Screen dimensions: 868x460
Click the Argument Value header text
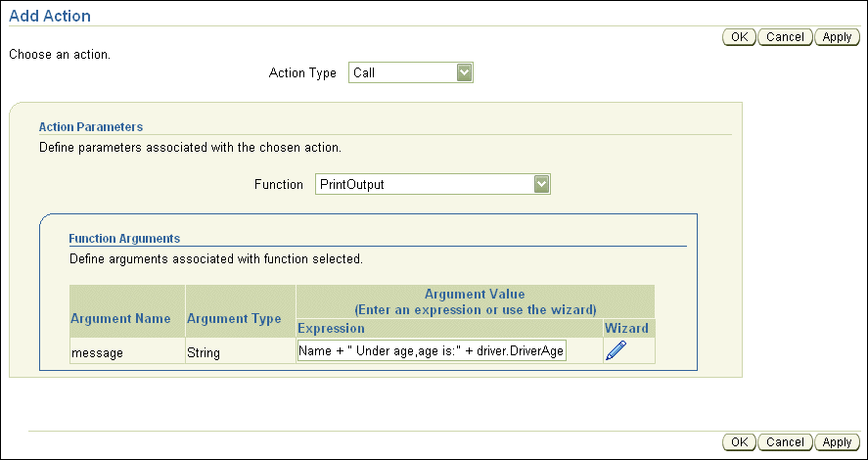tap(475, 294)
